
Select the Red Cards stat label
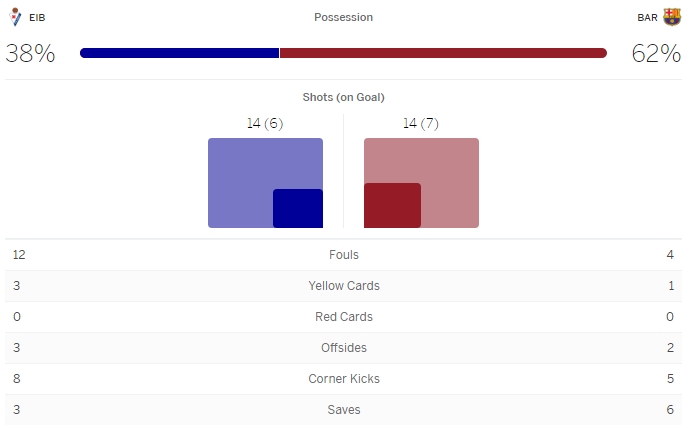(x=343, y=317)
